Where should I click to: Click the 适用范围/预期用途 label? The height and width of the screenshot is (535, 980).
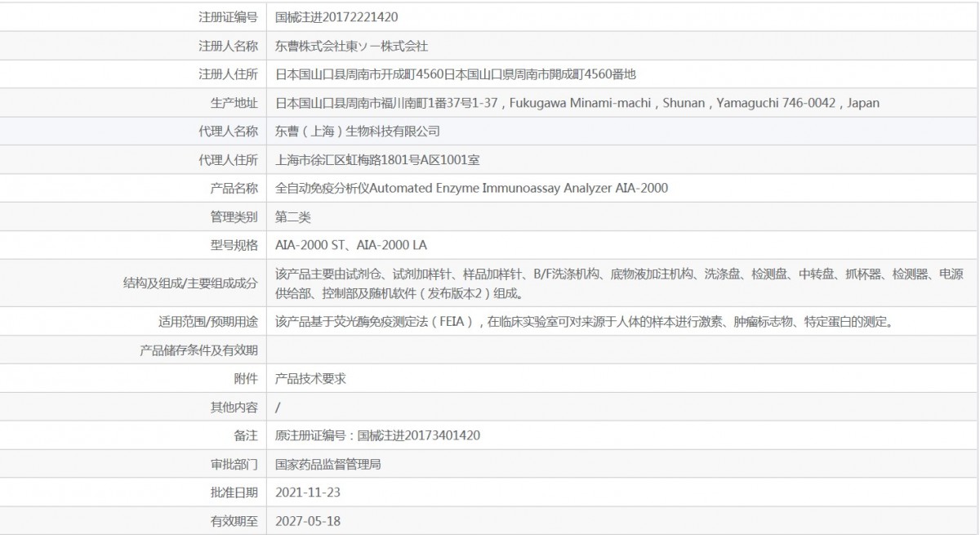[x=208, y=322]
